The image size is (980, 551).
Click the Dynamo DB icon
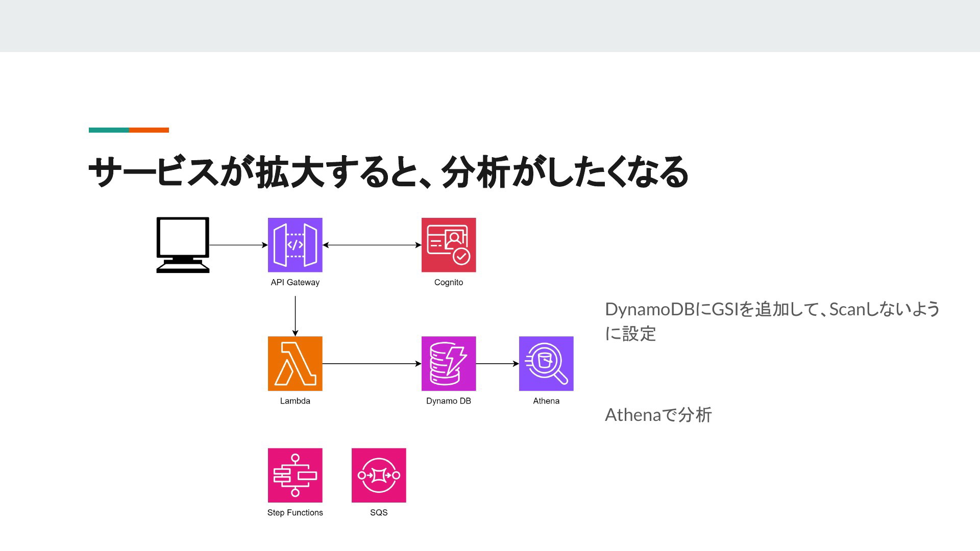[449, 364]
